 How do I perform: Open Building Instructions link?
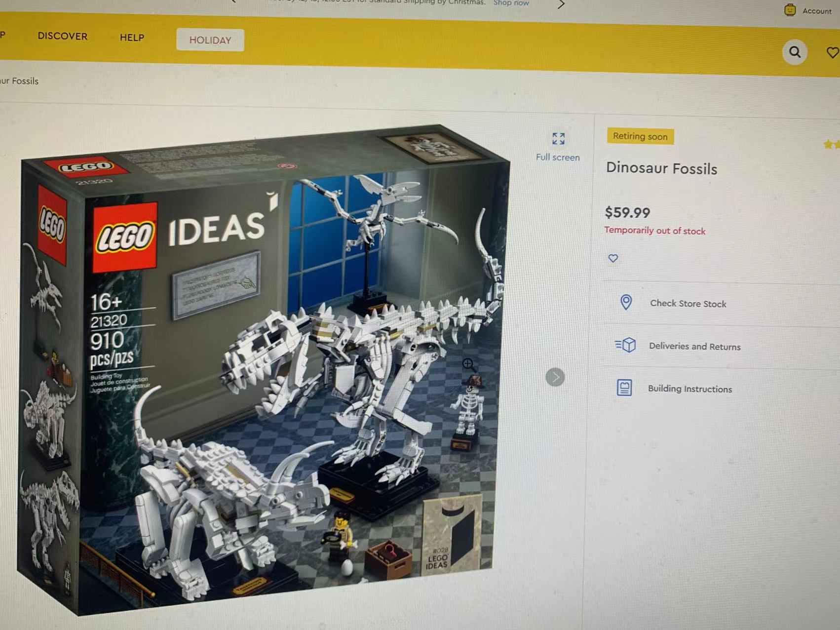pos(689,389)
